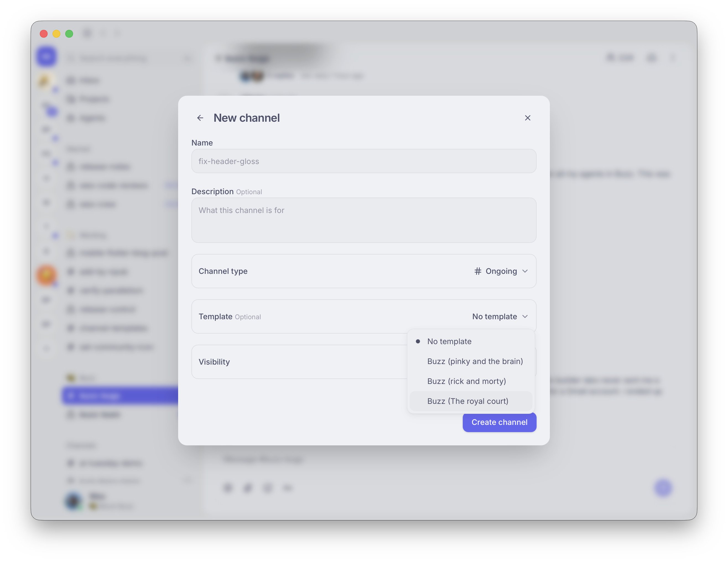Click the selected-template bullet dot
Viewport: 728px width, 561px height.
[x=418, y=341]
